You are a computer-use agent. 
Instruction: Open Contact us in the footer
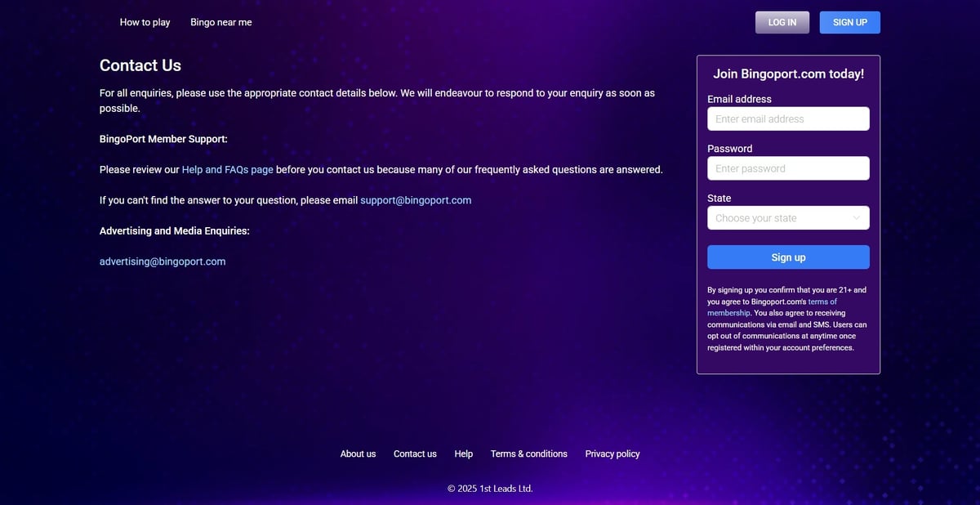click(x=415, y=454)
